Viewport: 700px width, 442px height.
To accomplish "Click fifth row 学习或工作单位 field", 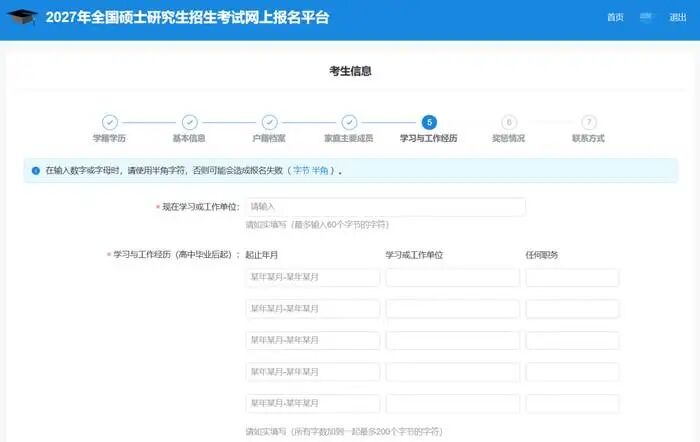I will [452, 403].
